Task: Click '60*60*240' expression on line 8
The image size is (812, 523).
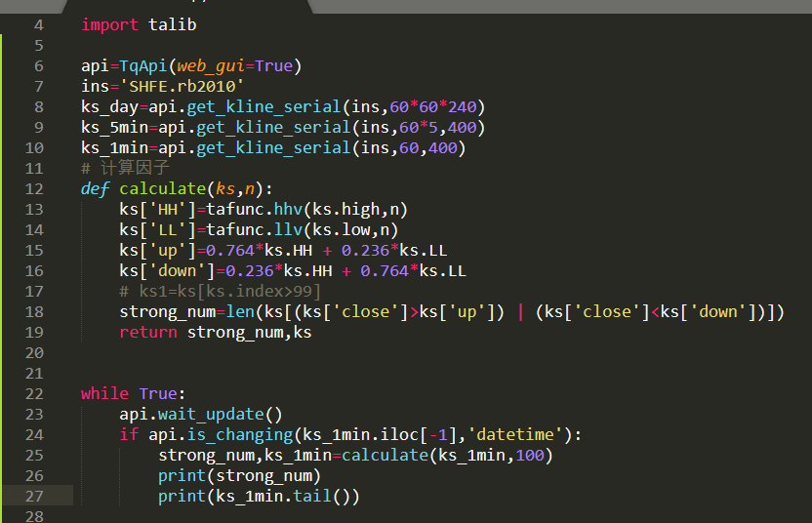Action: coord(433,107)
